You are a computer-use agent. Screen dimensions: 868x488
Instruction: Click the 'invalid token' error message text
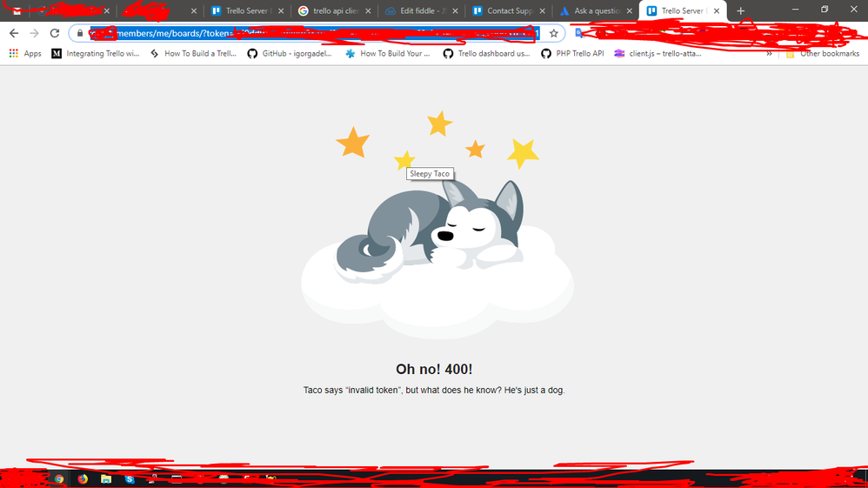click(x=434, y=390)
